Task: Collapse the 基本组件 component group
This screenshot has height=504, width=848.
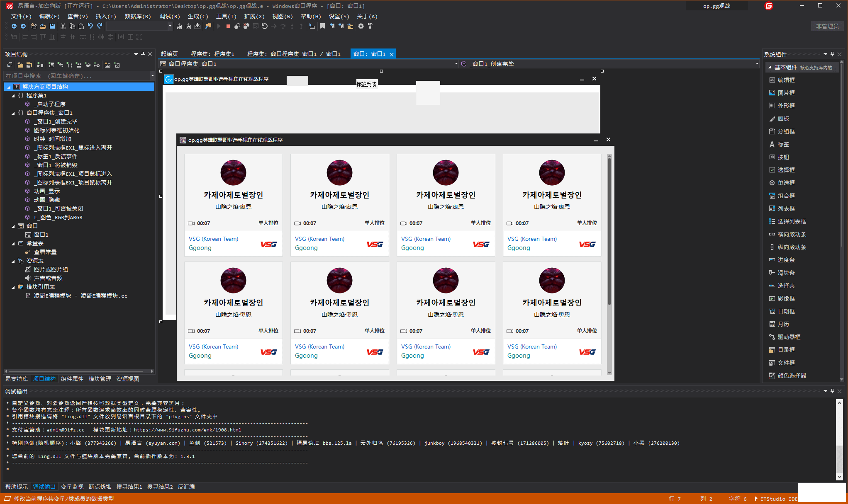Action: point(770,67)
